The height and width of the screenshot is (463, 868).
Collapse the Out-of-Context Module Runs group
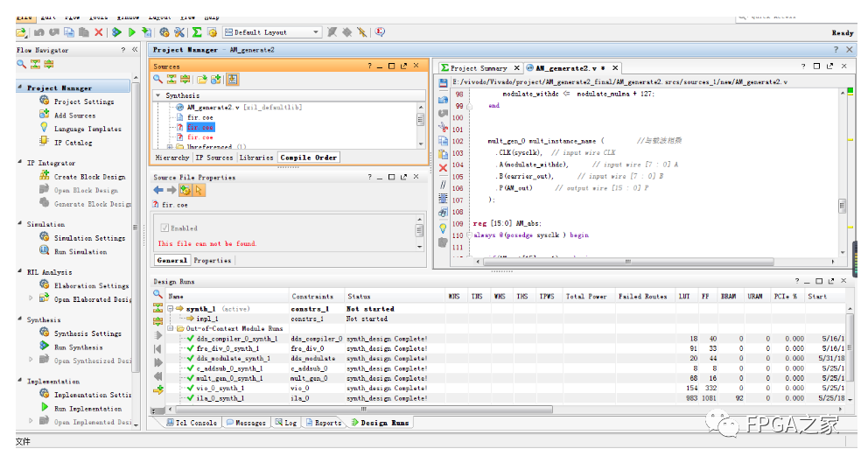point(172,329)
